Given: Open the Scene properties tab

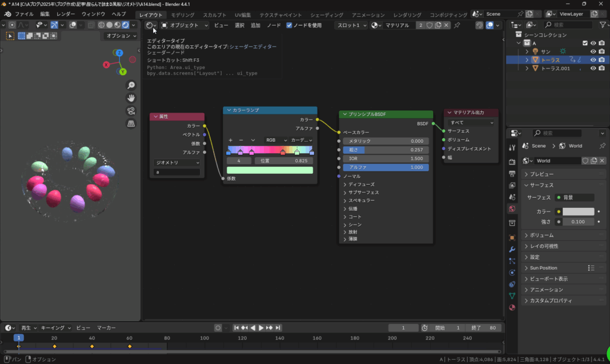Looking at the screenshot, I should 512,197.
